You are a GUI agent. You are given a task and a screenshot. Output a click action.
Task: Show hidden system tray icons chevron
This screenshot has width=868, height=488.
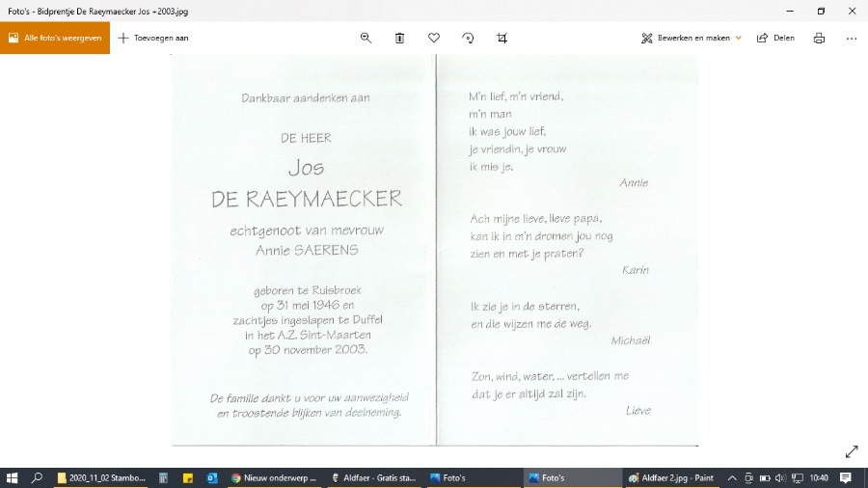(733, 477)
